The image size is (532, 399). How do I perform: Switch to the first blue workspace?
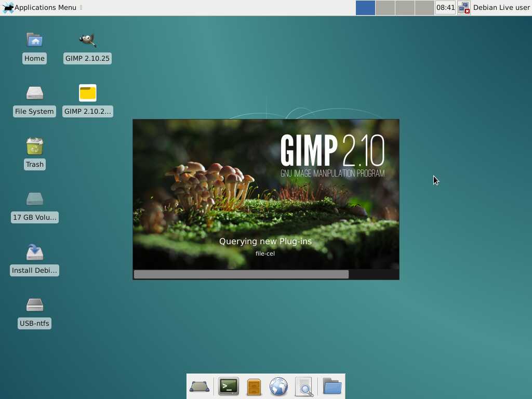[x=365, y=7]
